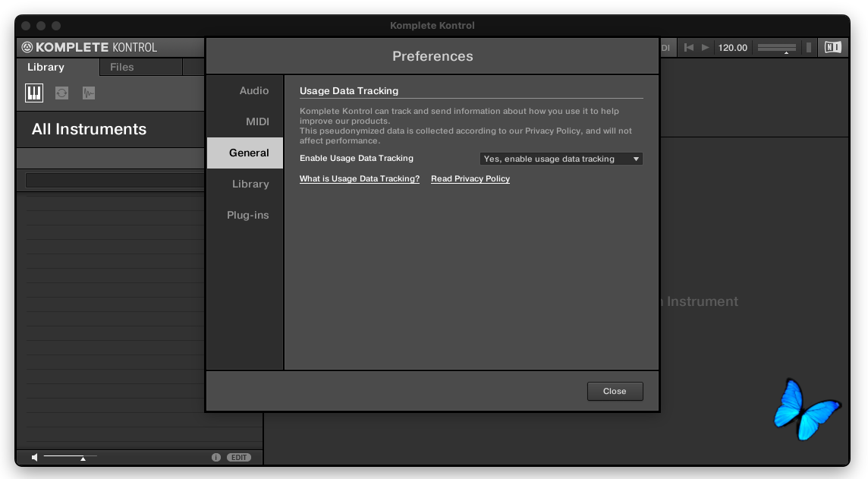Adjust the master volume slider in header
868x479 pixels.
[x=777, y=48]
